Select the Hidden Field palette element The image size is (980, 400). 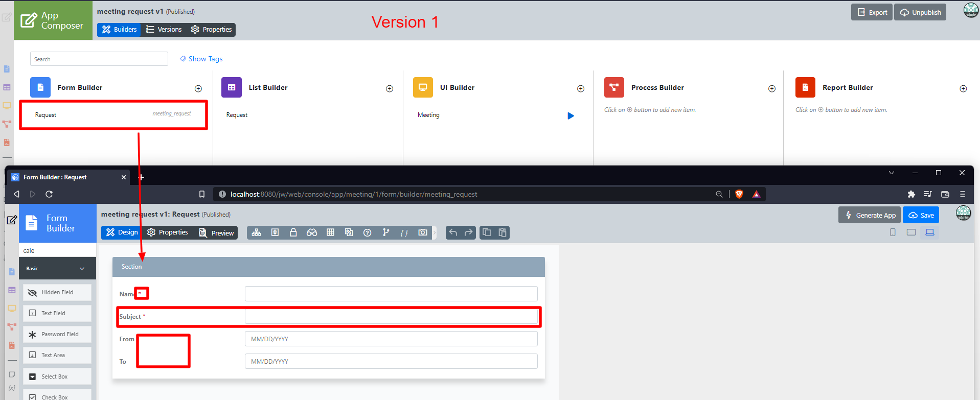(x=57, y=293)
